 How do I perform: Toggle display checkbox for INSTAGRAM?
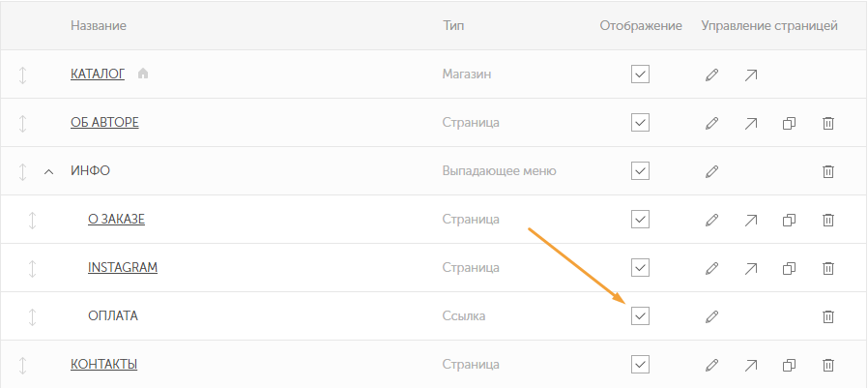640,268
